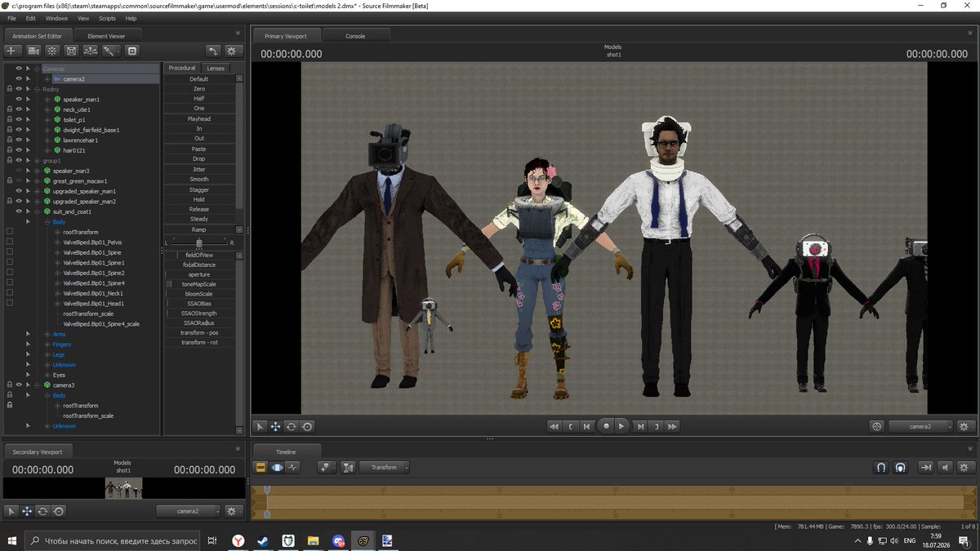Switch timeline to Clip Editor mode
The height and width of the screenshot is (551, 980).
click(261, 467)
